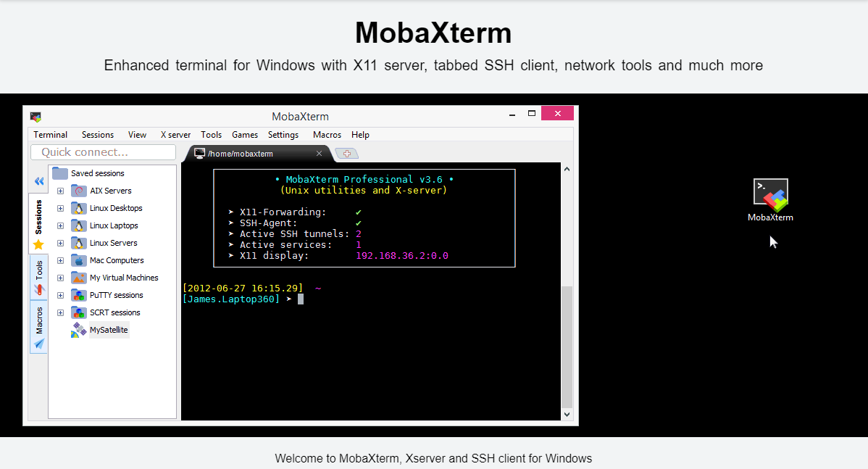Click the SCRT sessions folder icon
This screenshot has height=469, width=868.
78,313
